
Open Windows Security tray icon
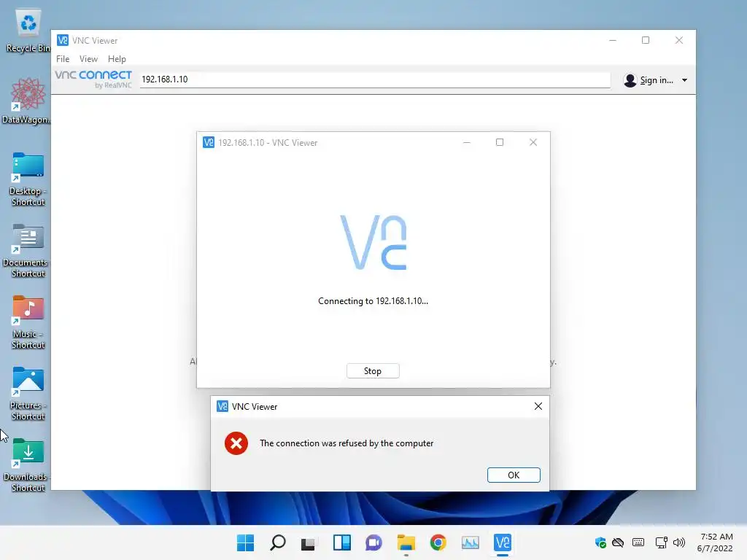pyautogui.click(x=600, y=542)
